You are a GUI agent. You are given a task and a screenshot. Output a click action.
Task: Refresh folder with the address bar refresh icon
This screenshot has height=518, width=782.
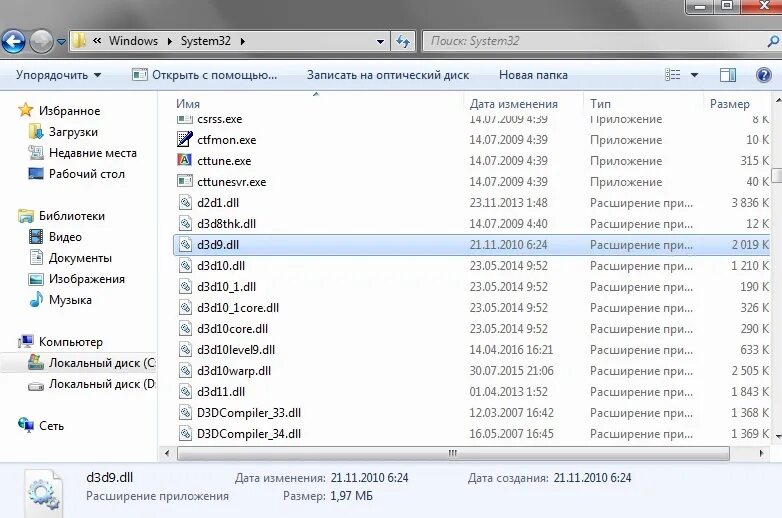click(402, 41)
